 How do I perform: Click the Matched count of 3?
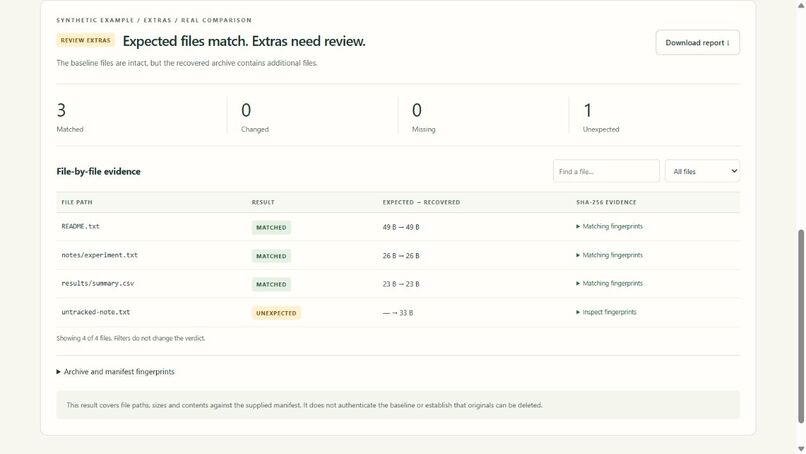[61, 110]
